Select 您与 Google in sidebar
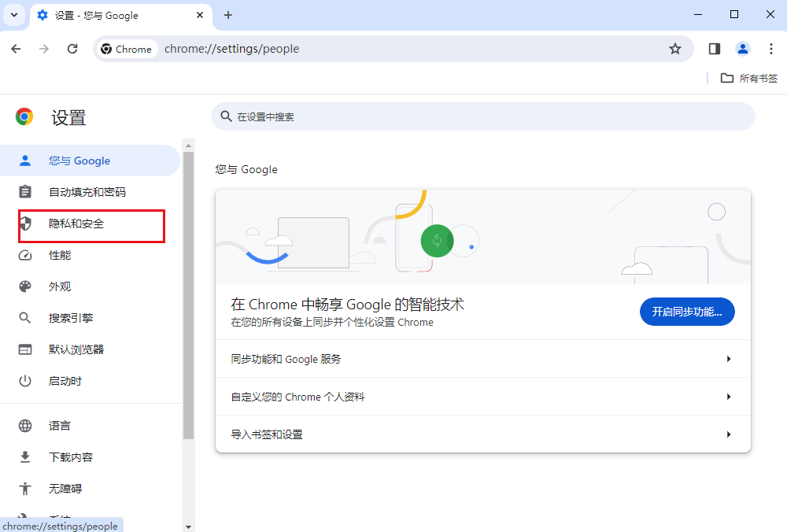Image resolution: width=787 pixels, height=532 pixels. pyautogui.click(x=90, y=161)
